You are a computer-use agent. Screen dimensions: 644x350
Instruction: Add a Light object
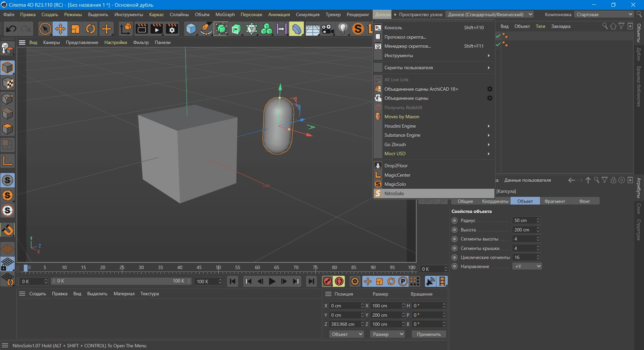[343, 29]
